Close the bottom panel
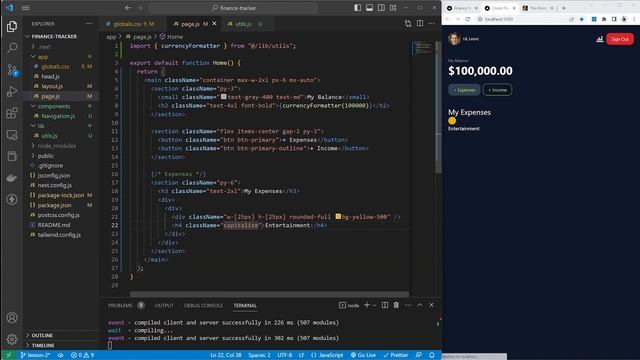Viewport: 640px width, 360px height. coord(431,305)
